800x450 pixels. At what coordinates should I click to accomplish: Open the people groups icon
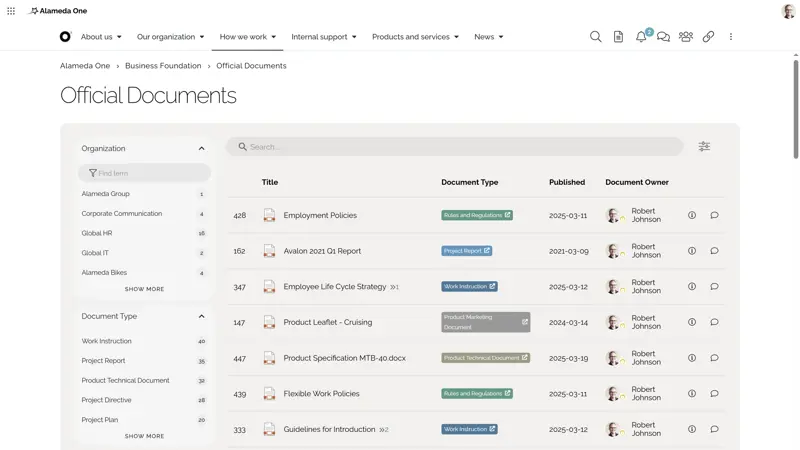tap(686, 37)
